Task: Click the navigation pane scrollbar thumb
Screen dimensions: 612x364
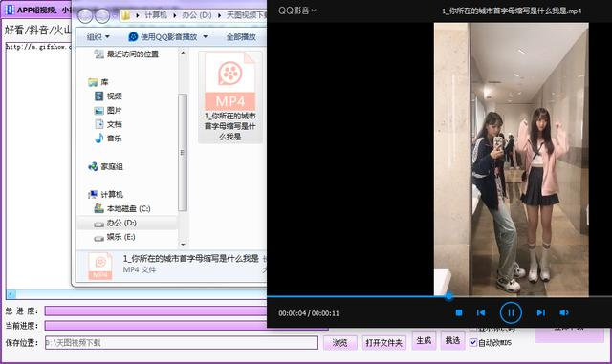Action: (183, 152)
